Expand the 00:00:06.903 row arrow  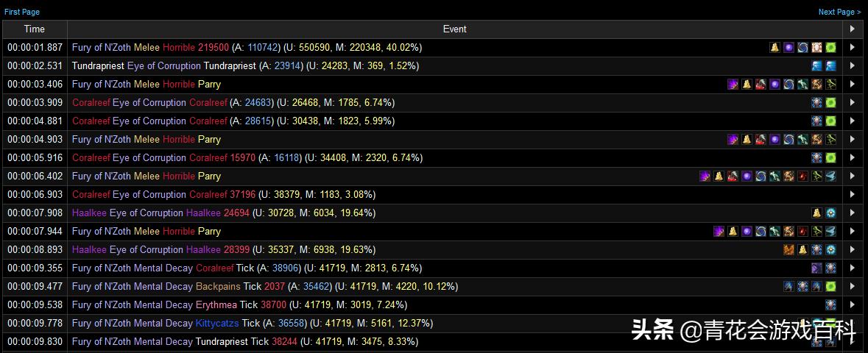[x=853, y=194]
